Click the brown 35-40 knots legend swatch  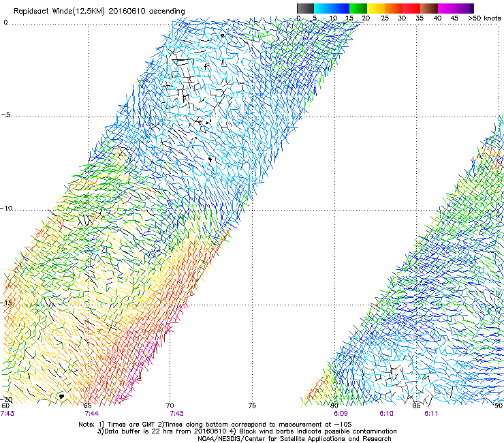429,8
